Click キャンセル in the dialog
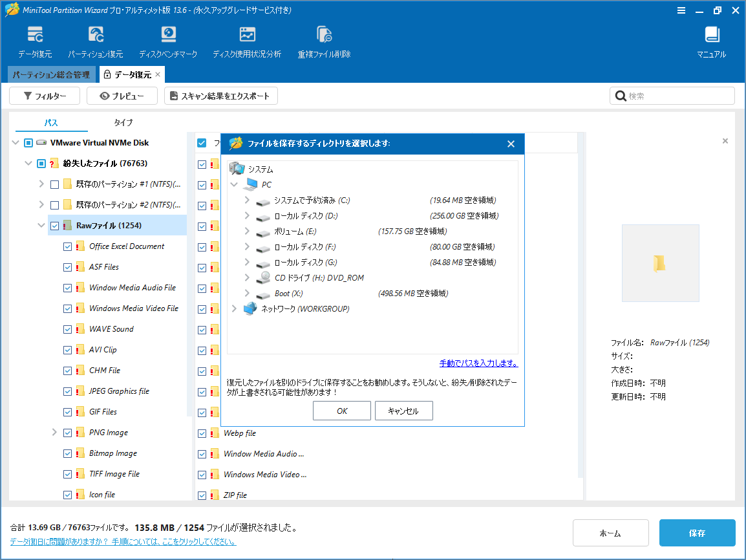 coord(403,411)
